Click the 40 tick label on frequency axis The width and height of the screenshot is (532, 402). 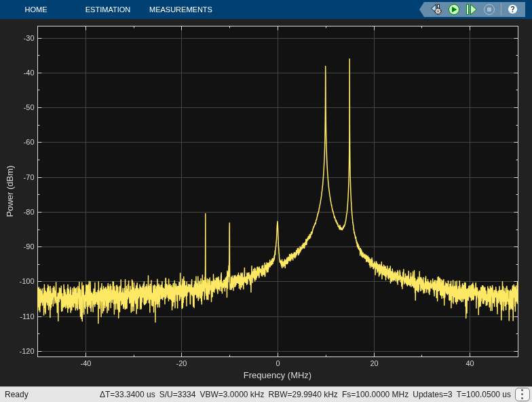[x=470, y=363]
